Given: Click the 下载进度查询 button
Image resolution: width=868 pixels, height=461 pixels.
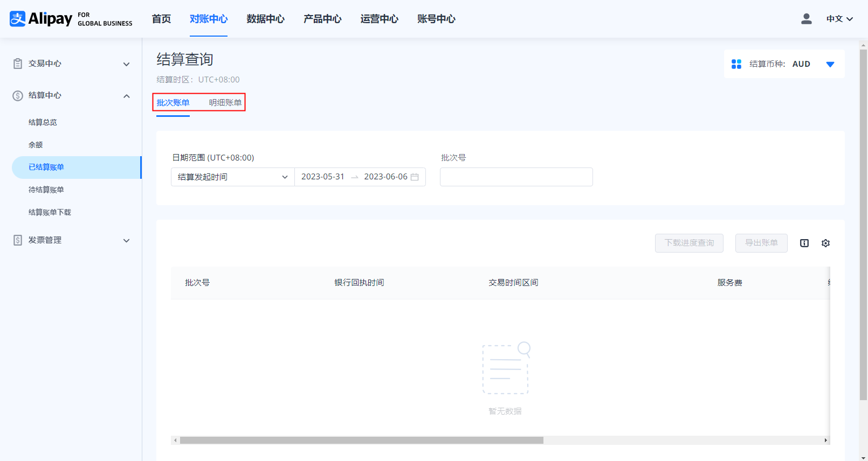Looking at the screenshot, I should (688, 243).
